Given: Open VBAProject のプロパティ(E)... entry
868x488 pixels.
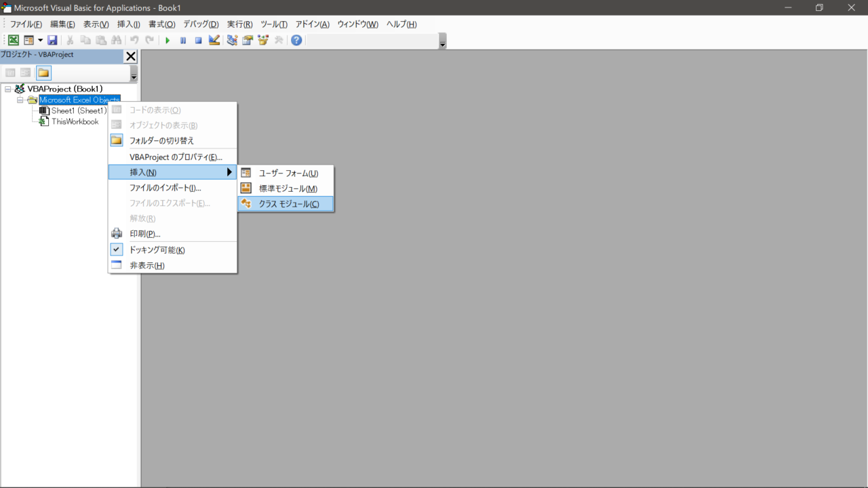Looking at the screenshot, I should (x=173, y=157).
